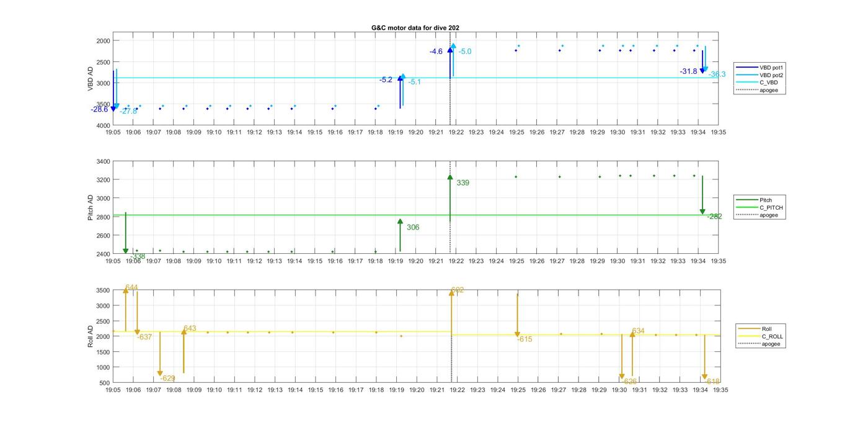This screenshot has width=868, height=430.
Task: Select the "C_PITCH" legend entry
Action: coord(759,208)
